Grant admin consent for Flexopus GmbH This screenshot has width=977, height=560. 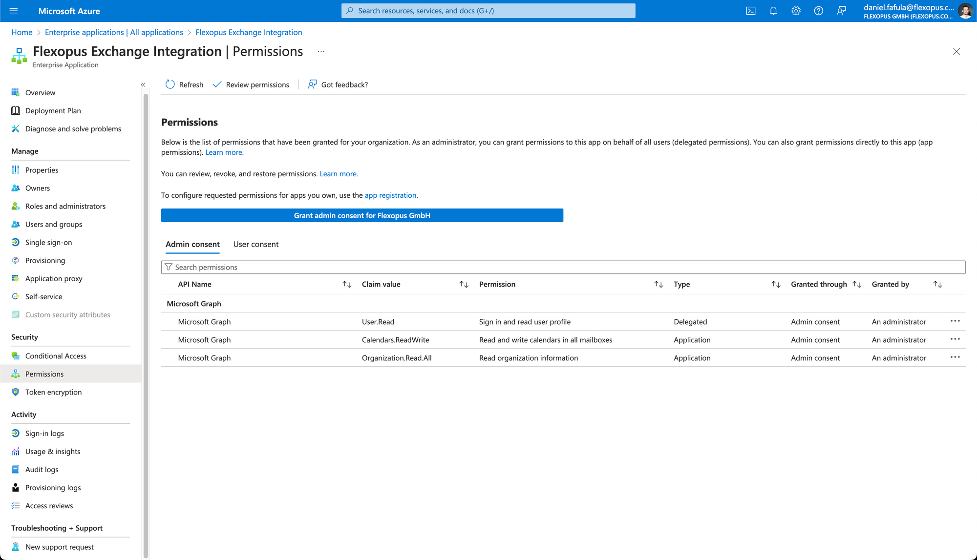point(362,215)
